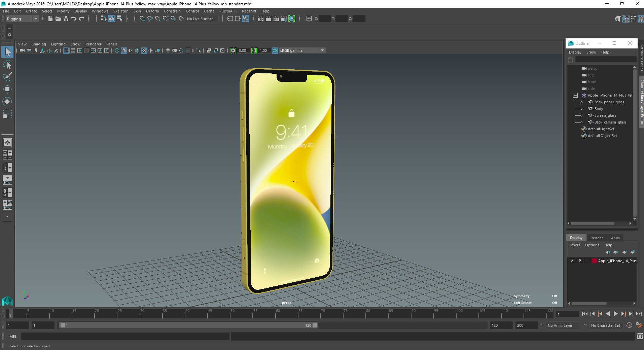Create a new scene file
Image resolution: width=644 pixels, height=350 pixels.
[50, 19]
